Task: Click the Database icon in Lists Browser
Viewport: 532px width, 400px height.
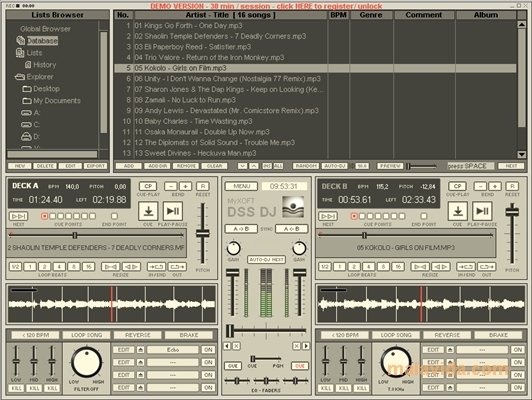Action: 21,41
